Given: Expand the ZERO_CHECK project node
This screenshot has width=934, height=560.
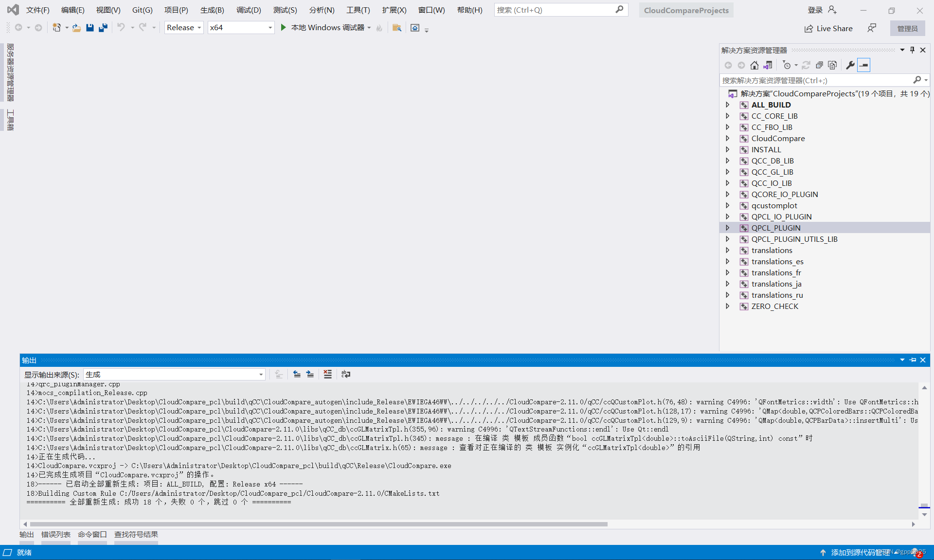Looking at the screenshot, I should [x=728, y=306].
